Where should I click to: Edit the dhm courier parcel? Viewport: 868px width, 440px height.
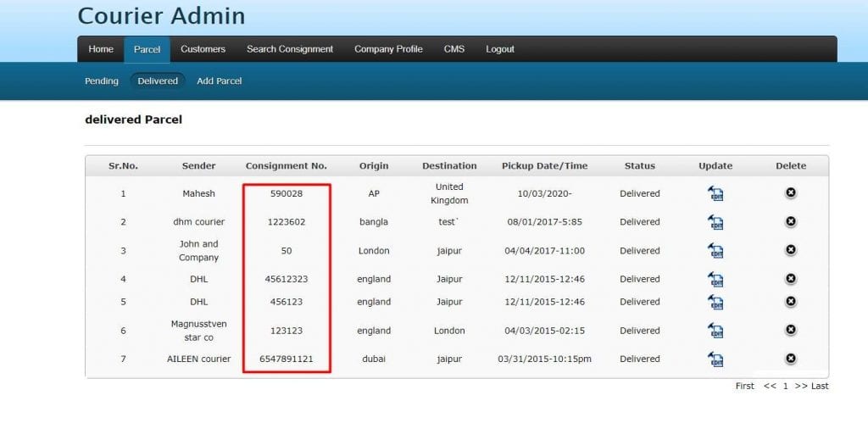click(715, 222)
